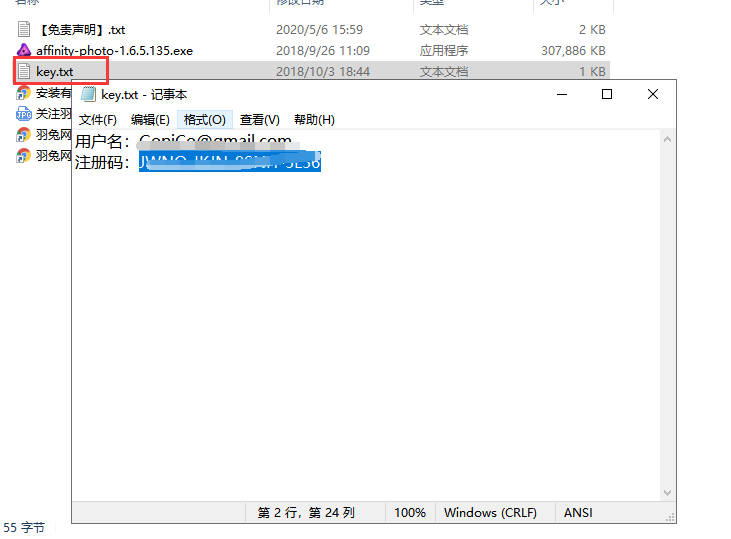Minimize the Notepad window

click(x=562, y=94)
